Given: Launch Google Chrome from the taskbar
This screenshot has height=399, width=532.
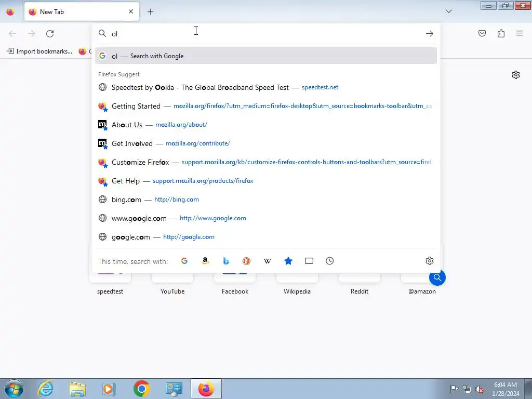Looking at the screenshot, I should [x=141, y=389].
